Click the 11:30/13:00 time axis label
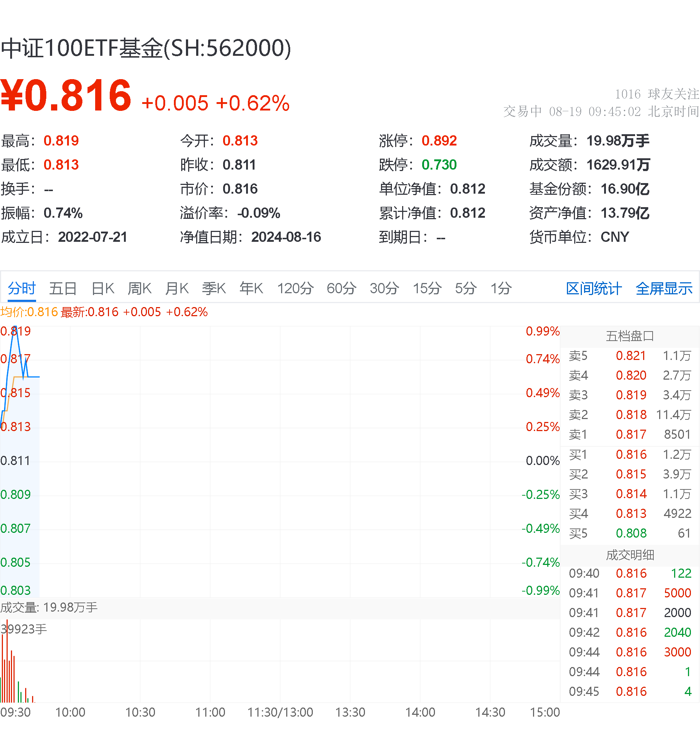The image size is (700, 744). point(280,712)
